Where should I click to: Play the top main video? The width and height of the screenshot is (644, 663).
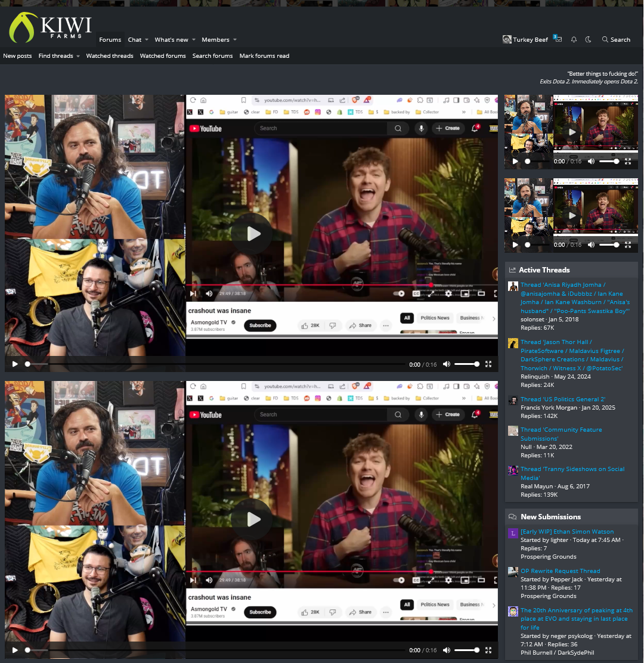[15, 364]
